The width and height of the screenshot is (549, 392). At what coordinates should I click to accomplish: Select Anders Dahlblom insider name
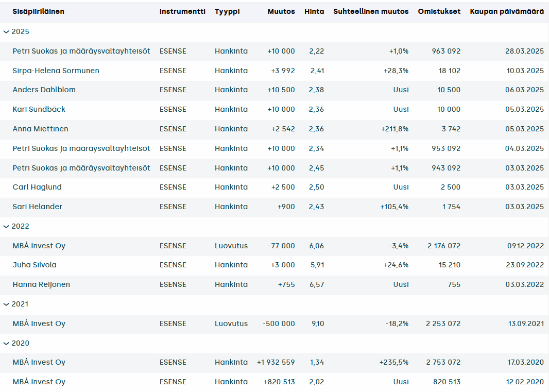tap(44, 90)
